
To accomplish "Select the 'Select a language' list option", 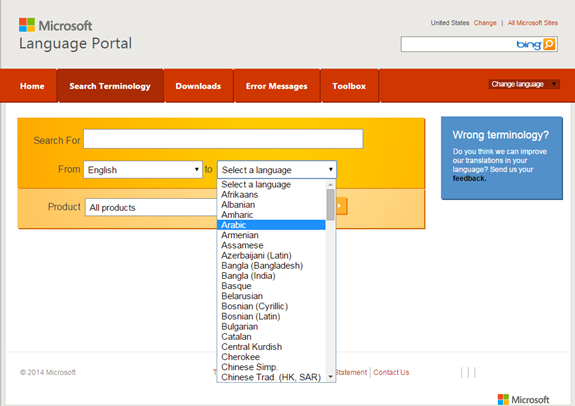I will [271, 184].
